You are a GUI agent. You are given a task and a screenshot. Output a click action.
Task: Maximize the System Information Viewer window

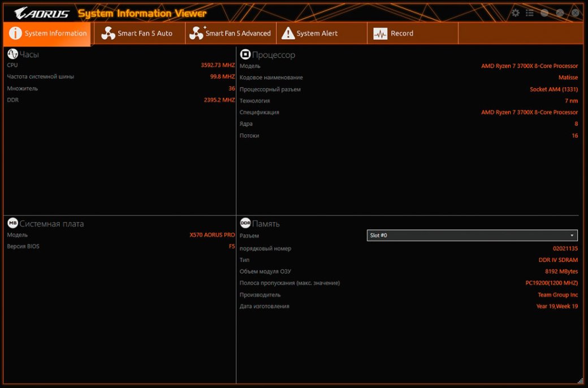[560, 13]
